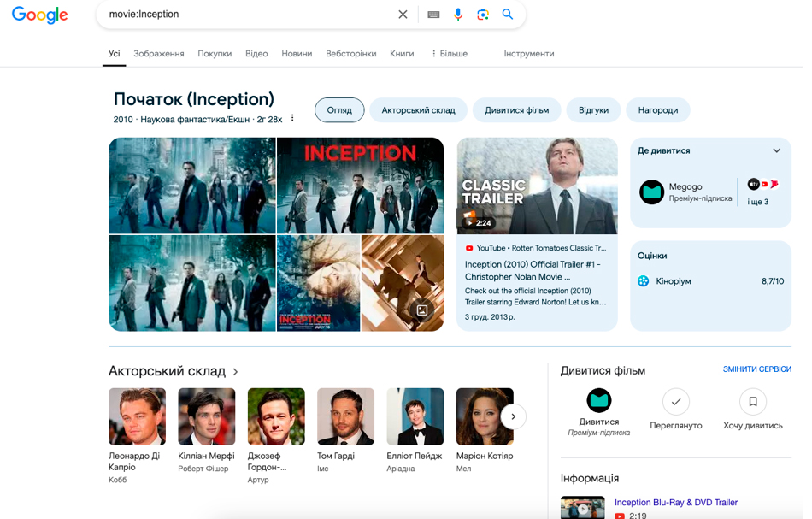This screenshot has width=812, height=519.
Task: Click the Megogo Дивитися watch icon
Action: pyautogui.click(x=599, y=400)
